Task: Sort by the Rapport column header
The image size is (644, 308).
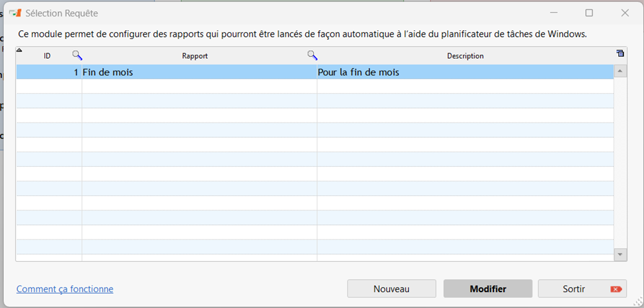Action: pos(195,56)
